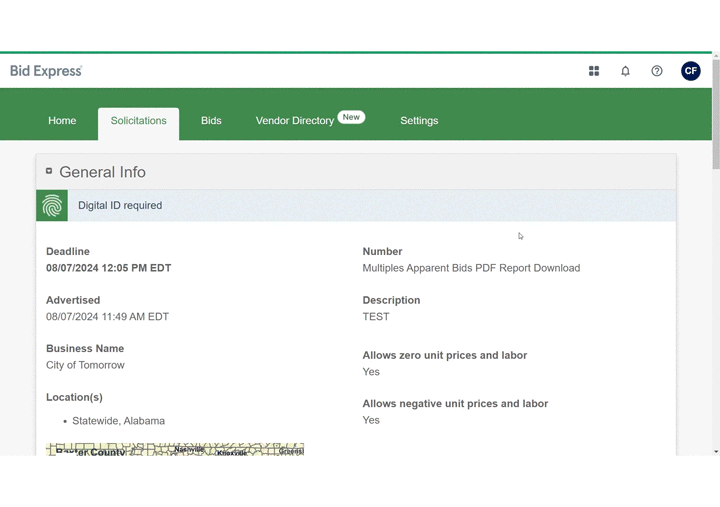Open the notifications bell

click(x=625, y=71)
